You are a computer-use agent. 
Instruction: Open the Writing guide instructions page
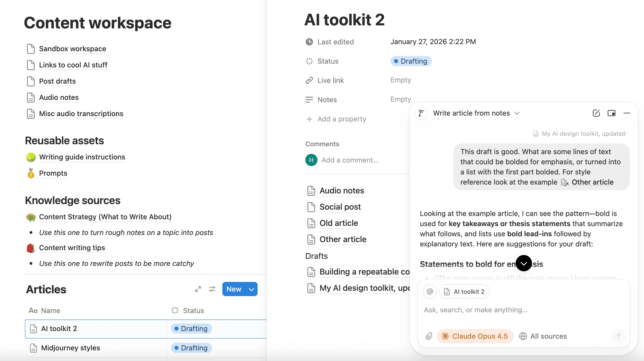82,157
